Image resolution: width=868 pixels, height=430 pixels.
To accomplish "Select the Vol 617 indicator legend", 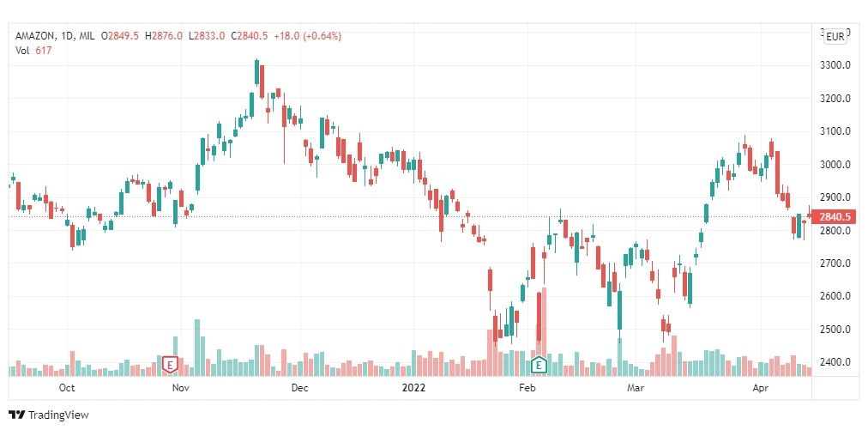I will [33, 50].
